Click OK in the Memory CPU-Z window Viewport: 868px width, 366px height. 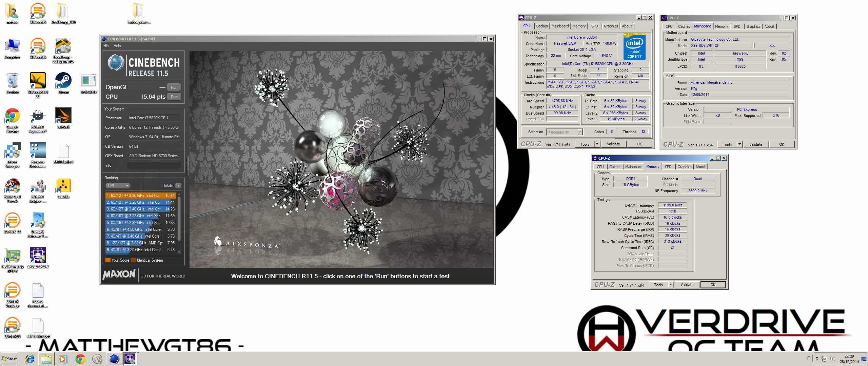(713, 285)
